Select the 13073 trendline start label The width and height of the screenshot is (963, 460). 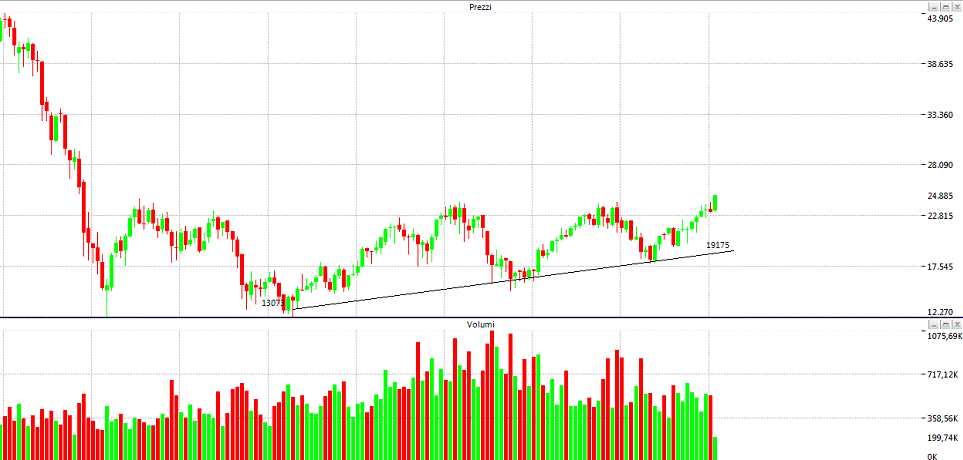pyautogui.click(x=273, y=303)
